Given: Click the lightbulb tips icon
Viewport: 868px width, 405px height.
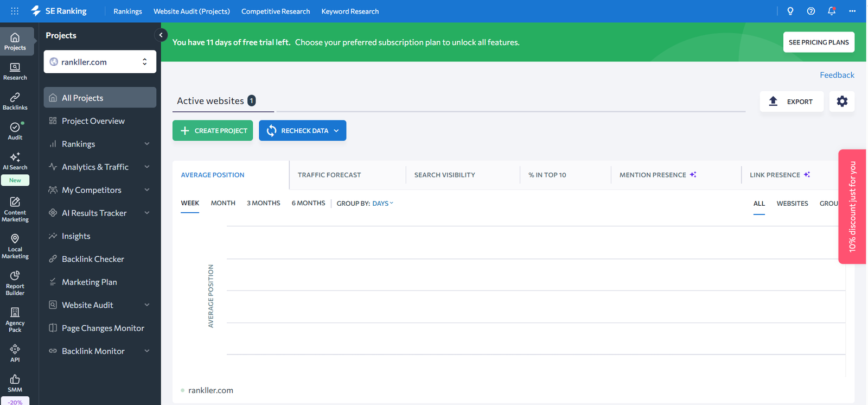Looking at the screenshot, I should coord(790,11).
